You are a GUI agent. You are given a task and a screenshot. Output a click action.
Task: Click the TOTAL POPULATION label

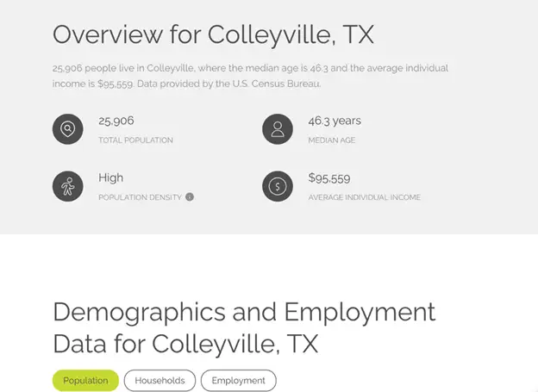click(135, 140)
